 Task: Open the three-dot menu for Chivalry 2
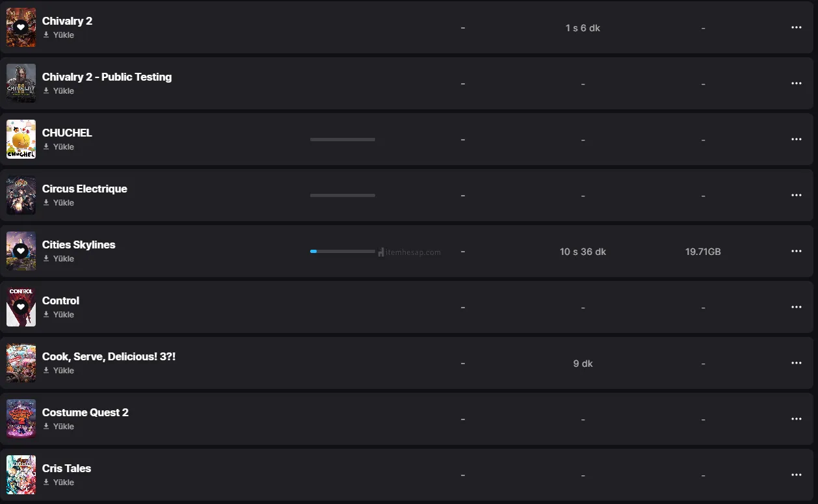tap(796, 27)
